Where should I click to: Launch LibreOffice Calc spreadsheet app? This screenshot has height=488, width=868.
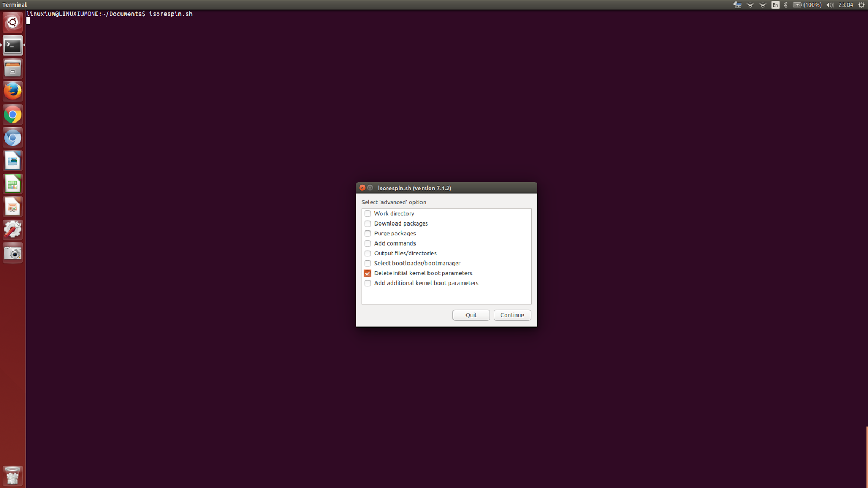coord(12,184)
